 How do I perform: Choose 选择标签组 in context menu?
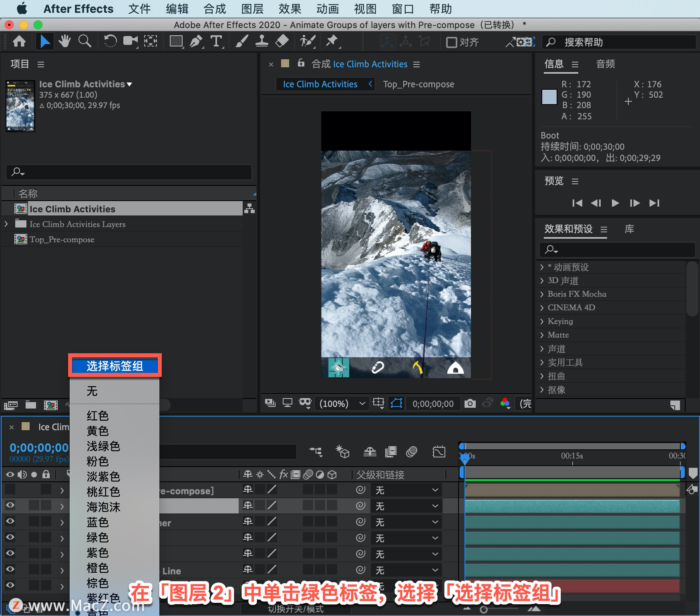coord(115,366)
